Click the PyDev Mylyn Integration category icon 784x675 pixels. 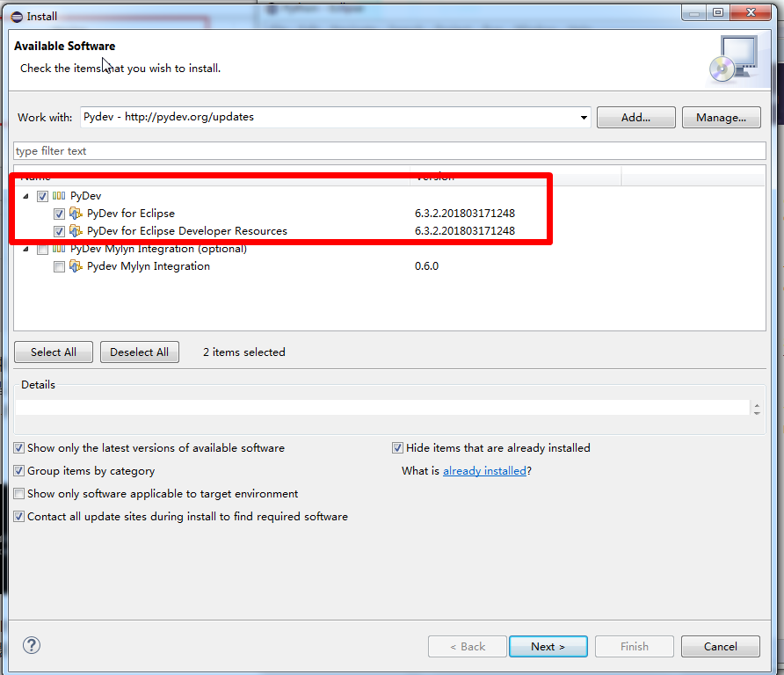coord(59,249)
